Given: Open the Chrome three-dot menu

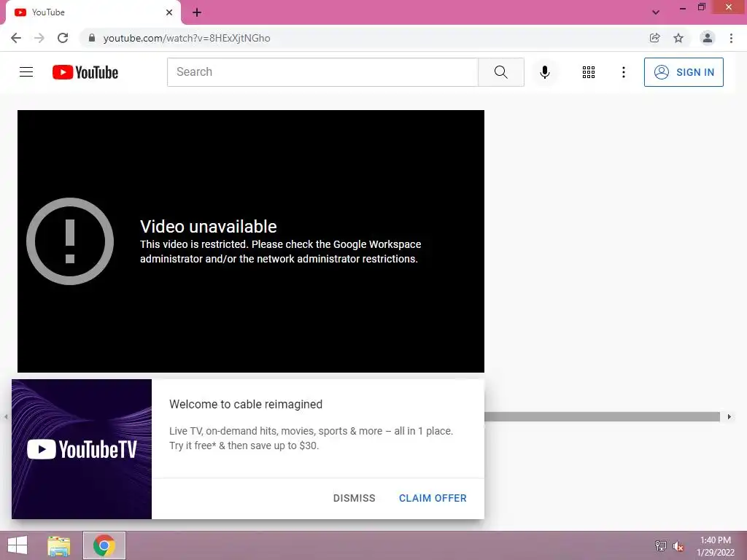Looking at the screenshot, I should click(731, 38).
